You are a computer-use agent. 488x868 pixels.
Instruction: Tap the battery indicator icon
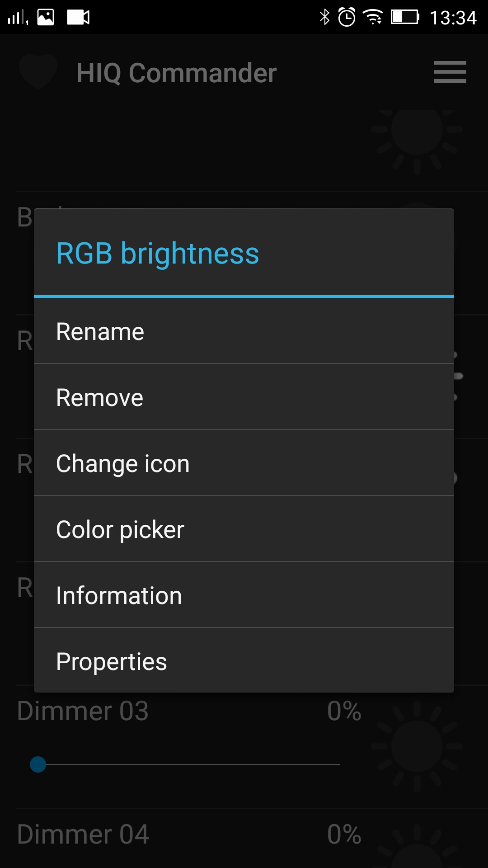click(x=405, y=17)
